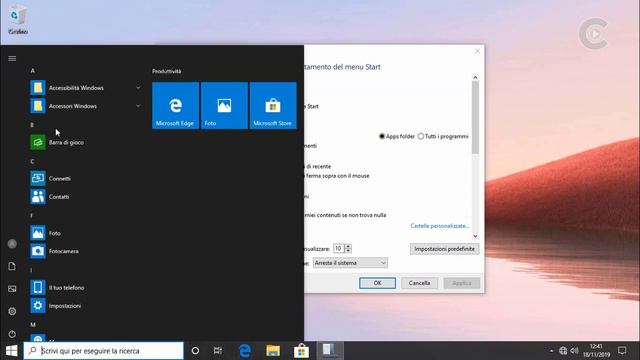
Task: Click the Cancella button
Action: (x=419, y=283)
